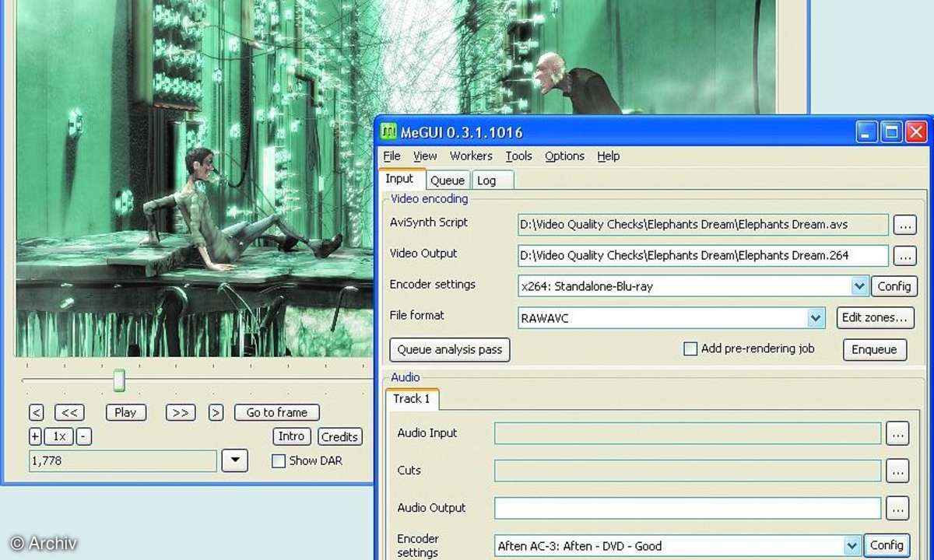Step back one frame with < button
Screen dimensions: 934x560
point(37,413)
